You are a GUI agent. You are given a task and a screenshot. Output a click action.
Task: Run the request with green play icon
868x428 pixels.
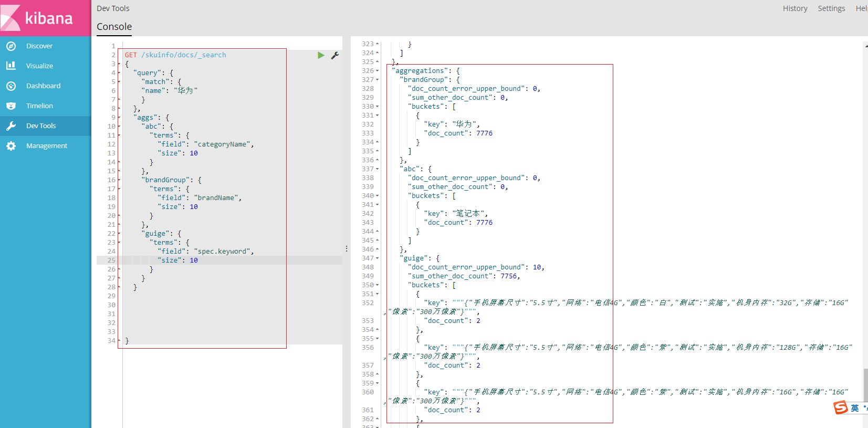(321, 55)
